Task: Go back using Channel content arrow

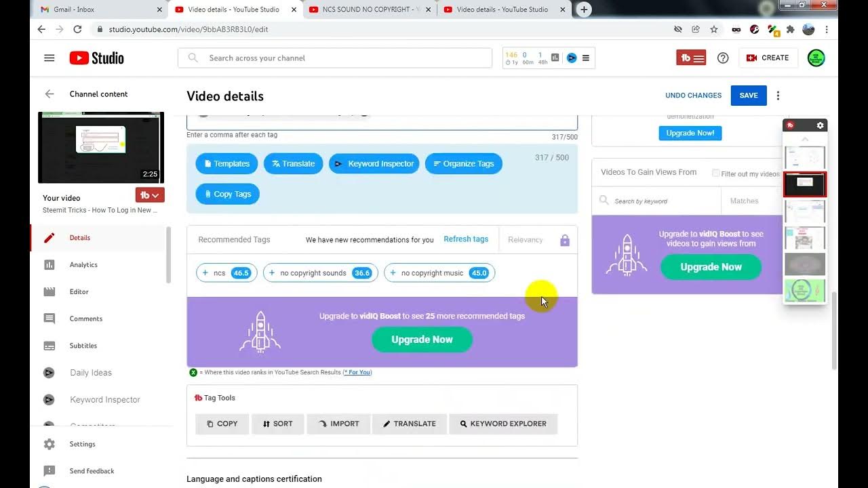Action: pyautogui.click(x=49, y=94)
